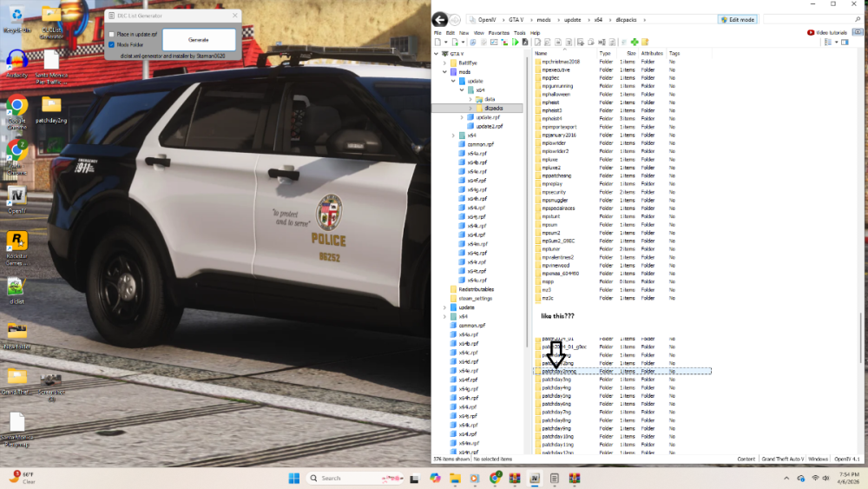Screen dimensions: 868x489
Task: Open the view mode dropdown arrow
Action: pos(836,43)
